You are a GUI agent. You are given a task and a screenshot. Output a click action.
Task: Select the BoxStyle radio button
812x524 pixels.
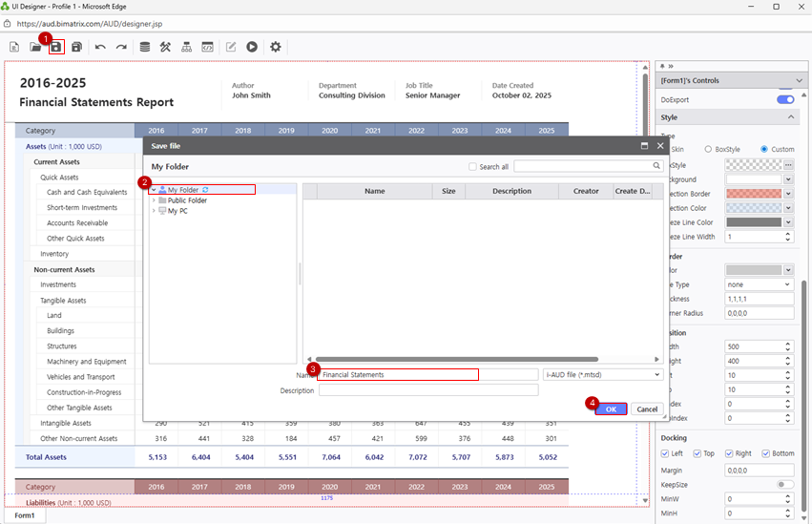pyautogui.click(x=708, y=149)
